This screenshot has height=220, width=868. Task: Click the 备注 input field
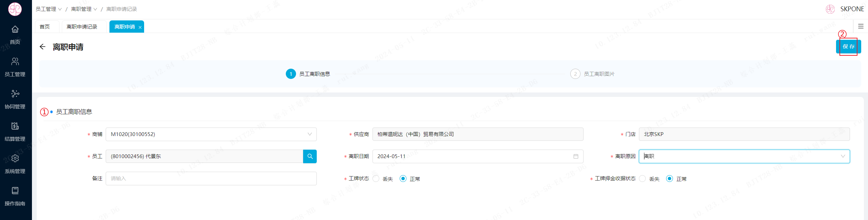click(211, 179)
